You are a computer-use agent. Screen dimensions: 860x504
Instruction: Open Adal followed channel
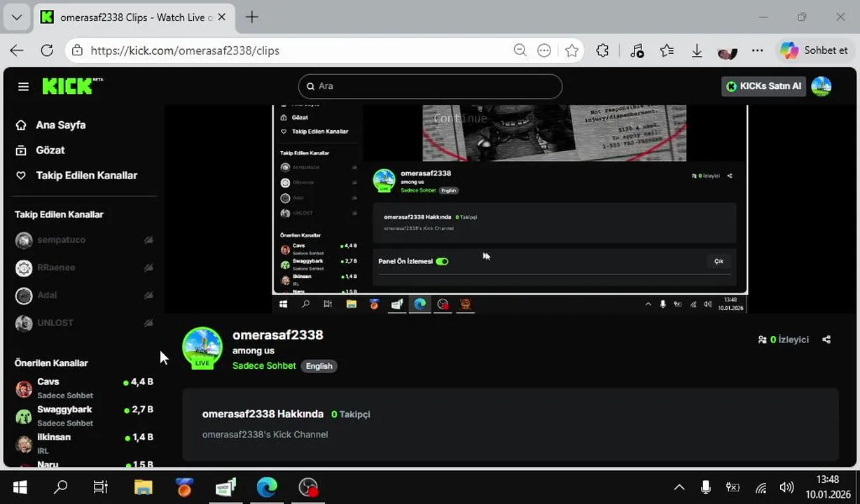pyautogui.click(x=84, y=295)
